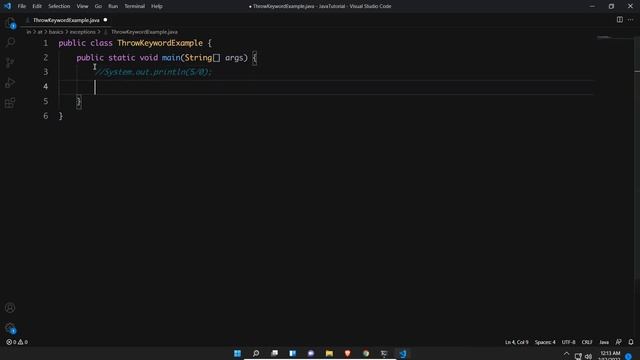This screenshot has width=640, height=360.
Task: Open the Selection menu
Action: 59,6
